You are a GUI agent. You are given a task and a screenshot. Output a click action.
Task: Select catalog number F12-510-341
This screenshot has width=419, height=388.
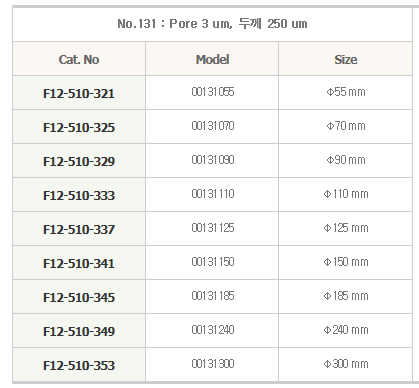point(79,263)
